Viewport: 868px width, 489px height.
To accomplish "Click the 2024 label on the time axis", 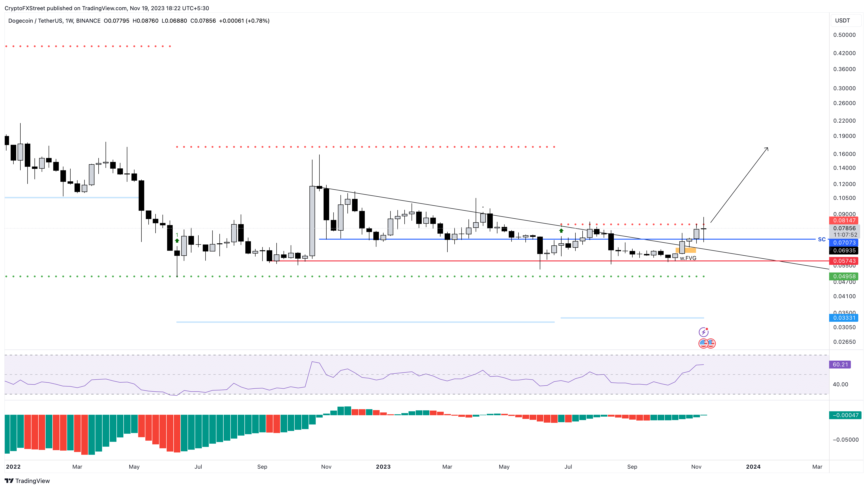I will [753, 467].
